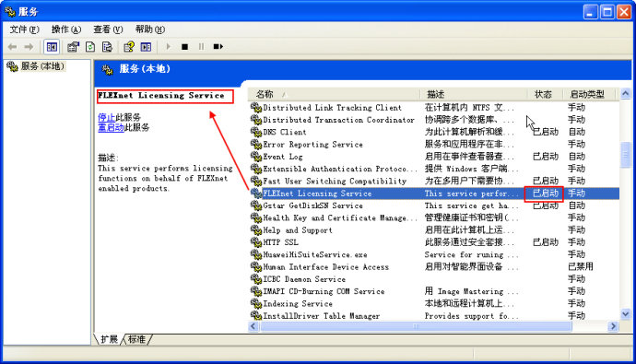Click gear icon of Indexing Service row

click(x=256, y=303)
